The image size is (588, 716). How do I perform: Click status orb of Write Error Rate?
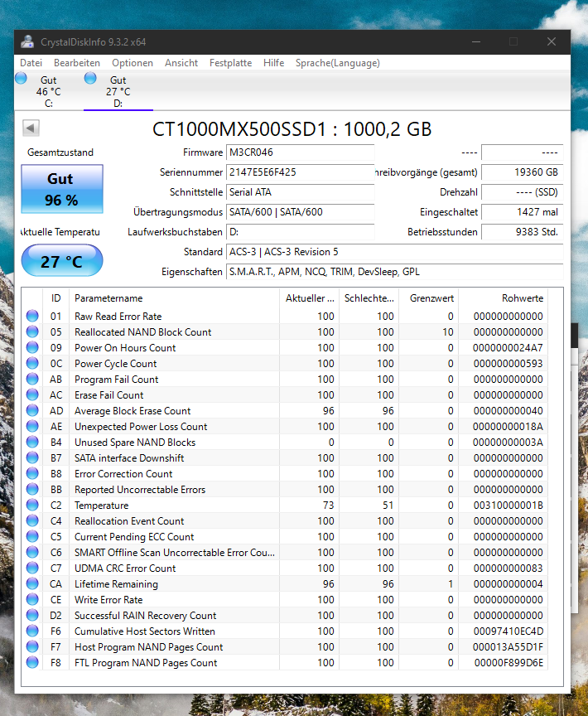click(x=32, y=599)
